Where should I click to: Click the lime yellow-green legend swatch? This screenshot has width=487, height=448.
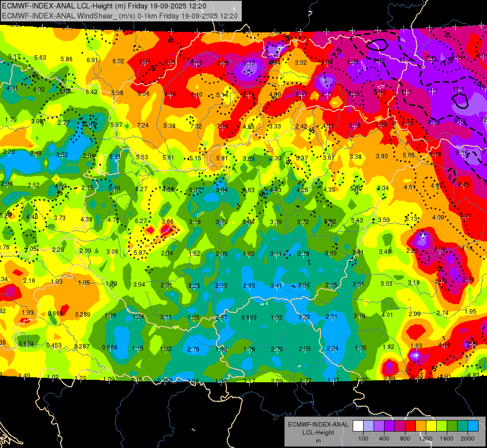pyautogui.click(x=441, y=426)
